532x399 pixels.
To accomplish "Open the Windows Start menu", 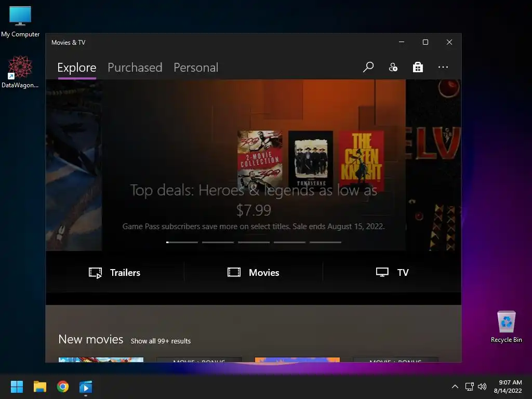I will (17, 387).
